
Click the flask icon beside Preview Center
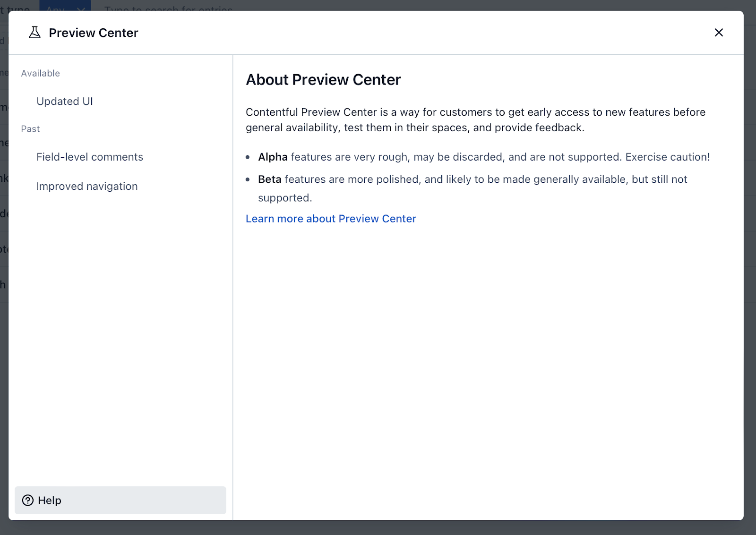point(34,33)
